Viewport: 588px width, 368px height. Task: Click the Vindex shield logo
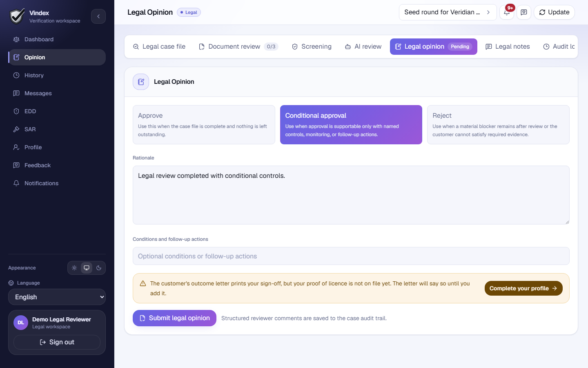(x=17, y=16)
